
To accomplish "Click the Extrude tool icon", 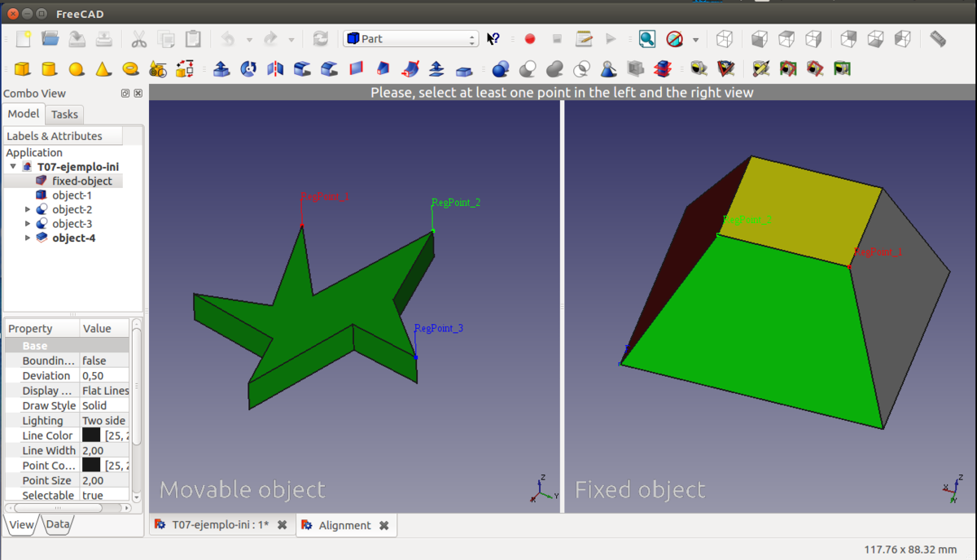I will click(221, 69).
